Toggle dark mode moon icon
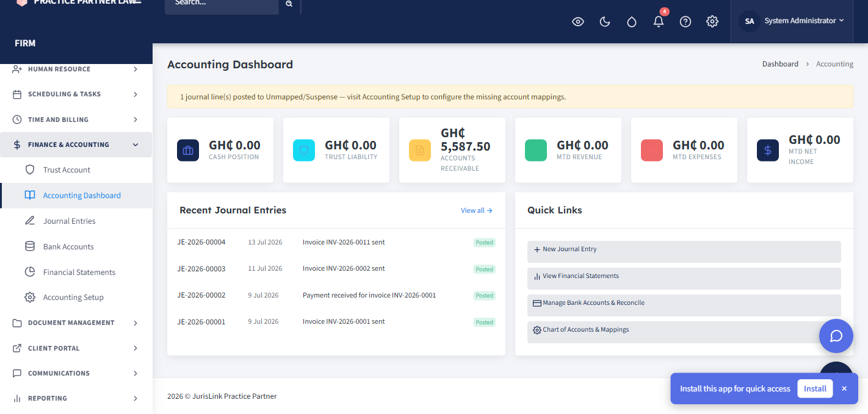Screen dimensions: 868x414 point(605,22)
